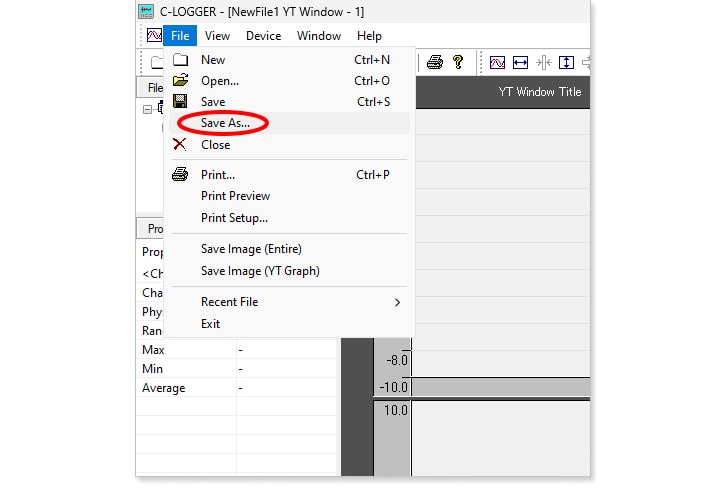Click the horizontal double-arrow toolbar icon
Screen dimensions: 720x503
coord(520,62)
